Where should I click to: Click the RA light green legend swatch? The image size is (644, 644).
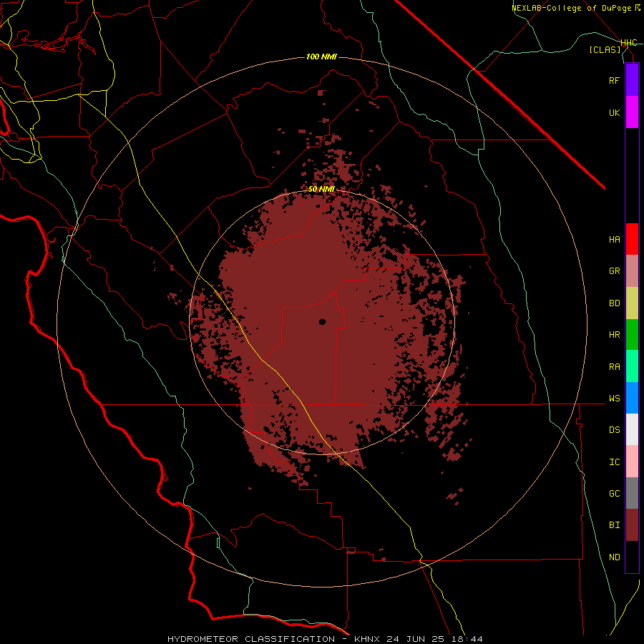(x=632, y=366)
